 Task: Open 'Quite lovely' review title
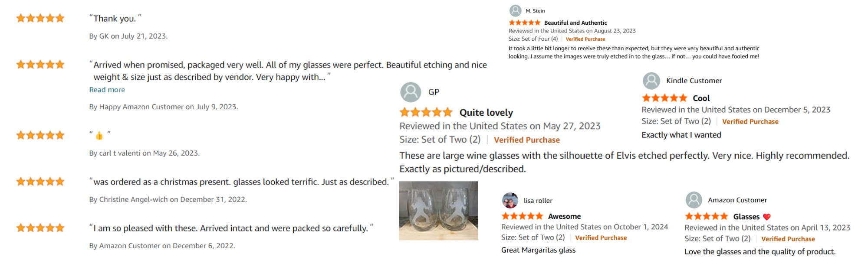(486, 113)
